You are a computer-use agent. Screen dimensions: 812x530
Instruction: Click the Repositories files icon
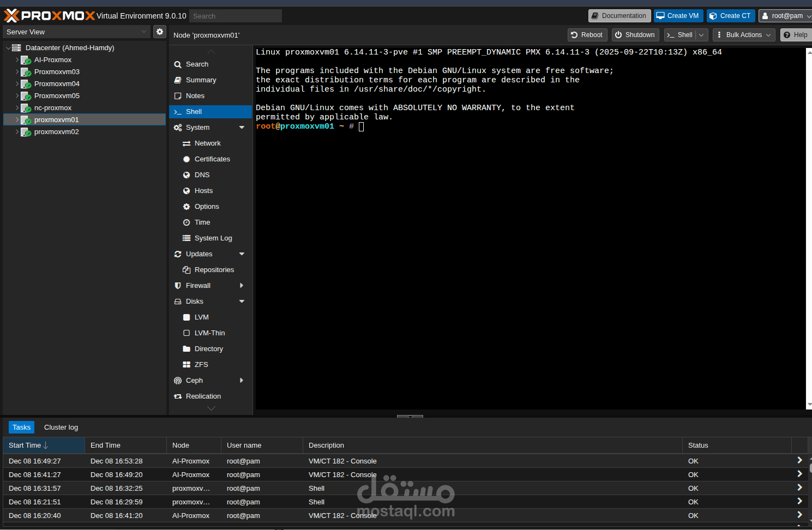[187, 270]
